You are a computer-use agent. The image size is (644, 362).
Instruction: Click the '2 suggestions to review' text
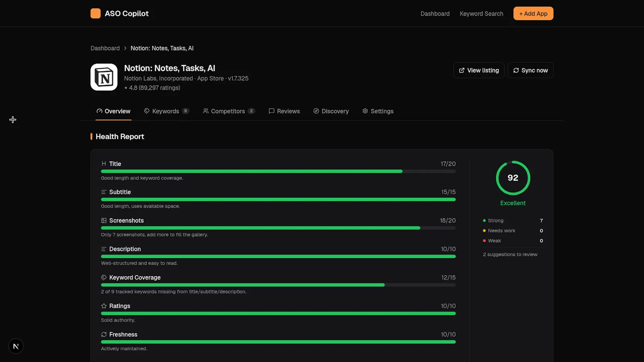[x=510, y=255]
